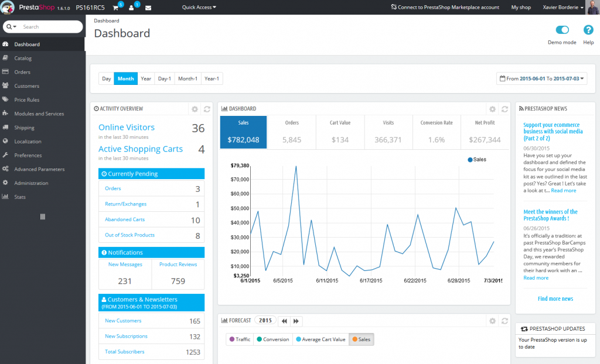Select the Year time period button
This screenshot has height=364, width=600.
point(146,78)
